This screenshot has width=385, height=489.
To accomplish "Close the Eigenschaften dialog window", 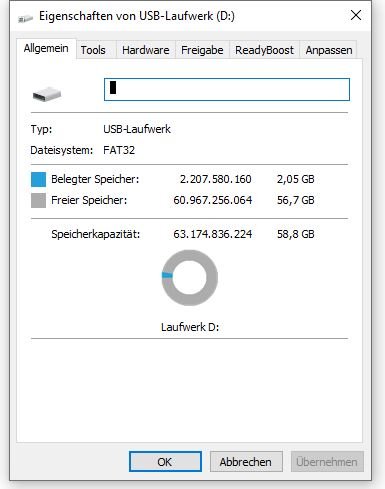I will click(x=356, y=15).
